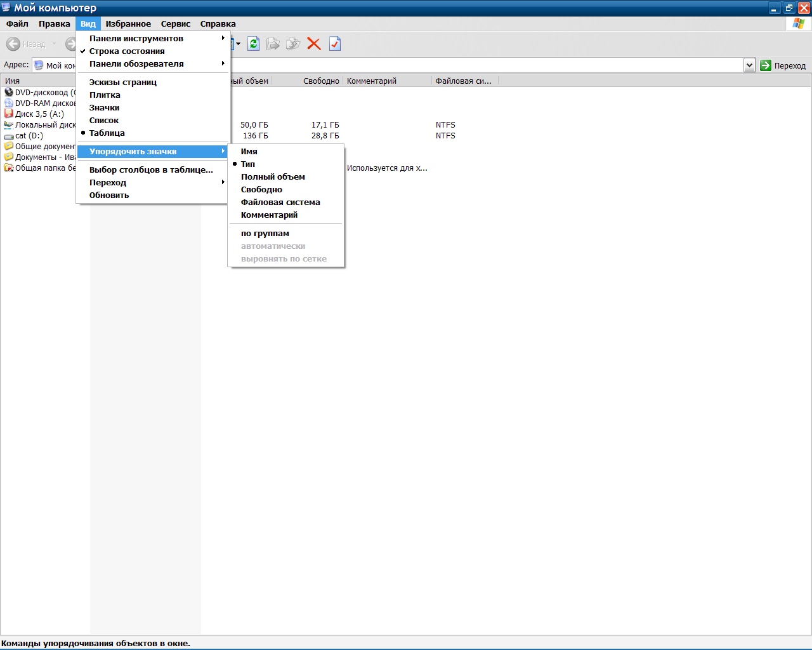This screenshot has height=650, width=812.
Task: Click the Используется для х... comment text
Action: (387, 168)
